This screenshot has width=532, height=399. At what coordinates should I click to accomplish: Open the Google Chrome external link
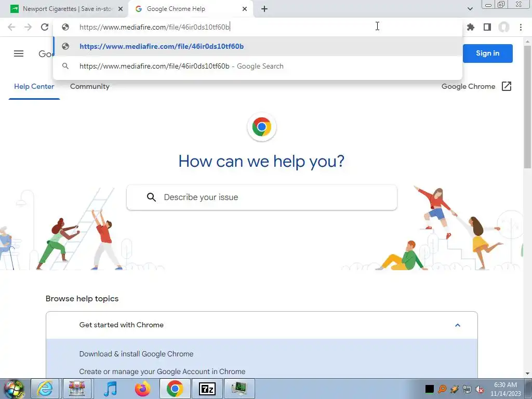(x=476, y=87)
